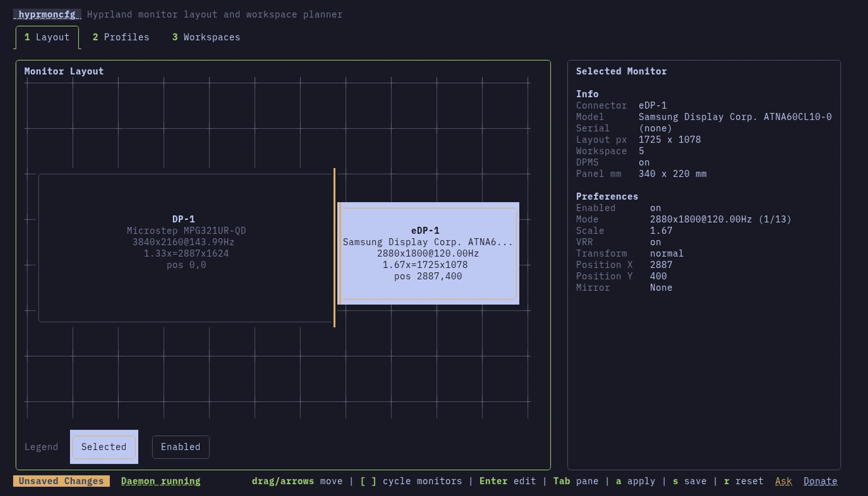The height and width of the screenshot is (496, 868).
Task: Click the 'r reset' shortcut hint
Action: click(743, 481)
